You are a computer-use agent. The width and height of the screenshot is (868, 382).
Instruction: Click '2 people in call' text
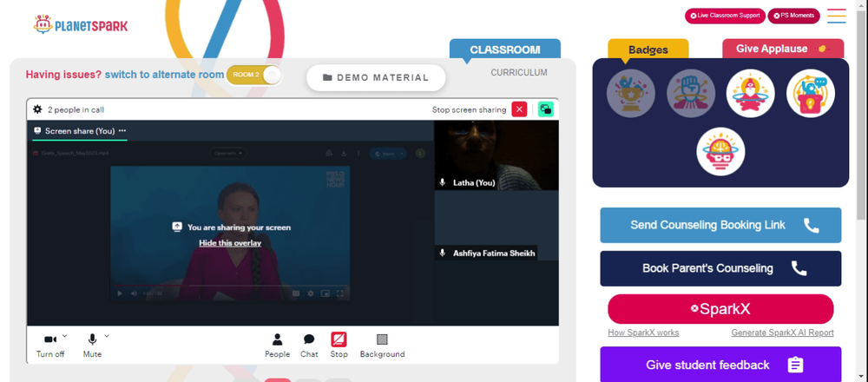[x=76, y=109]
